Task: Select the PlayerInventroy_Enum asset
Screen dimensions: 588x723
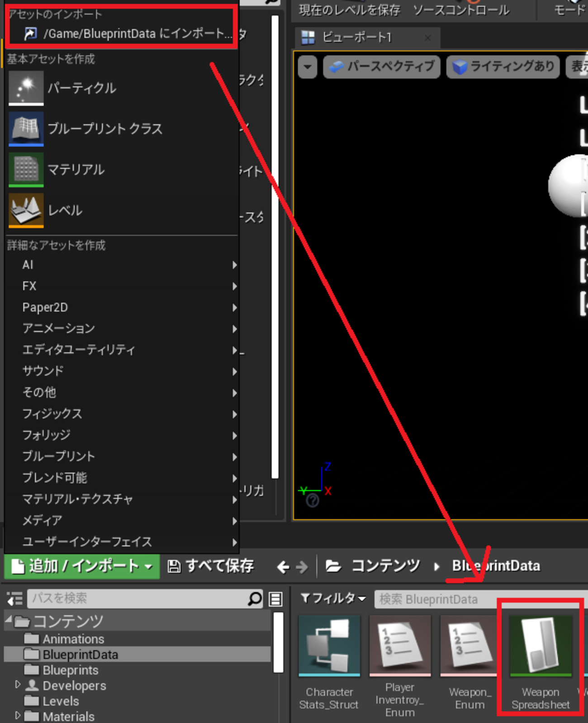Action: pos(400,666)
